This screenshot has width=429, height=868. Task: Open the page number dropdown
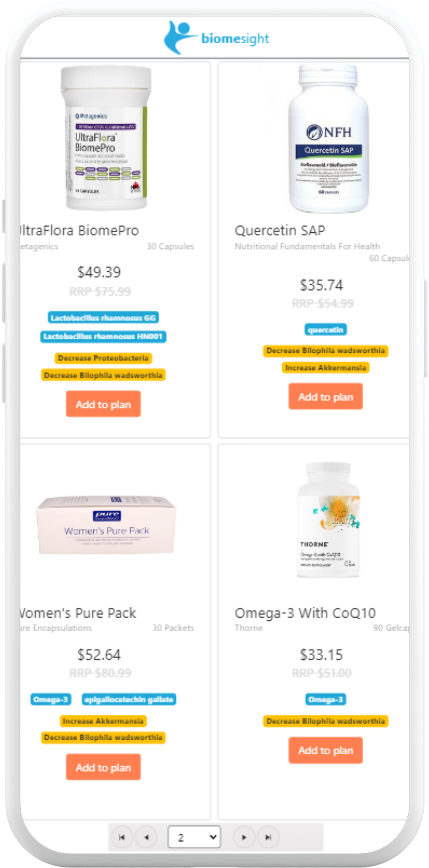pyautogui.click(x=194, y=837)
